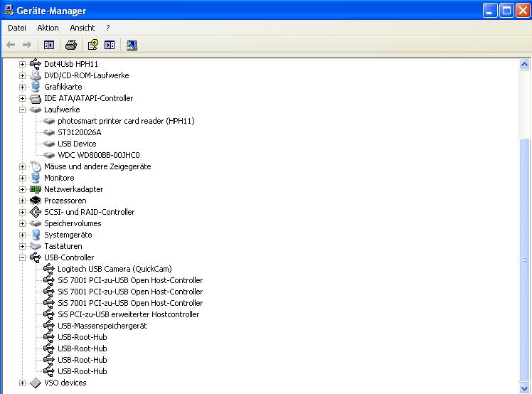Screen dimensions: 532x394
Task: Select the Mäuse und andere Zeigegeräte label
Action: pos(97,166)
